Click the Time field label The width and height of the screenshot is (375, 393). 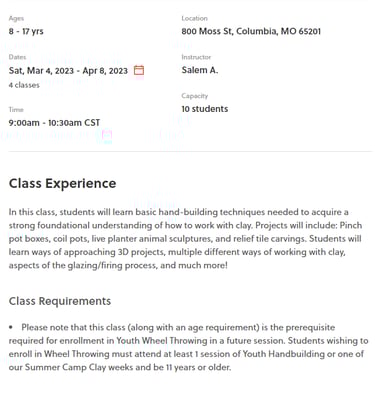coord(16,109)
